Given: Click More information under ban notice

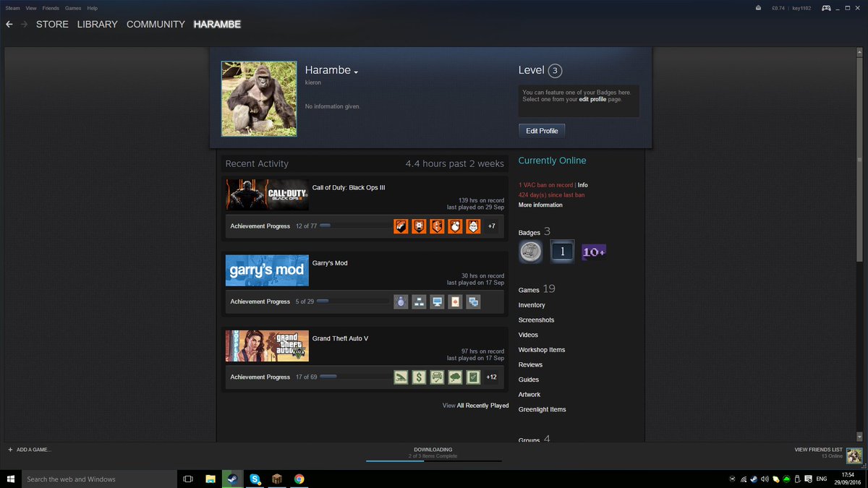Looking at the screenshot, I should [x=540, y=205].
